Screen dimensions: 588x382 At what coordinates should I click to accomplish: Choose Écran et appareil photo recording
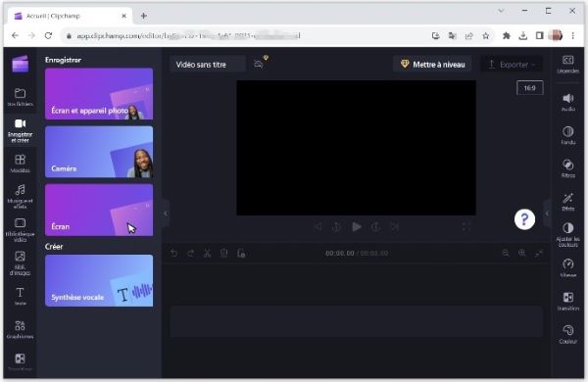pyautogui.click(x=99, y=94)
